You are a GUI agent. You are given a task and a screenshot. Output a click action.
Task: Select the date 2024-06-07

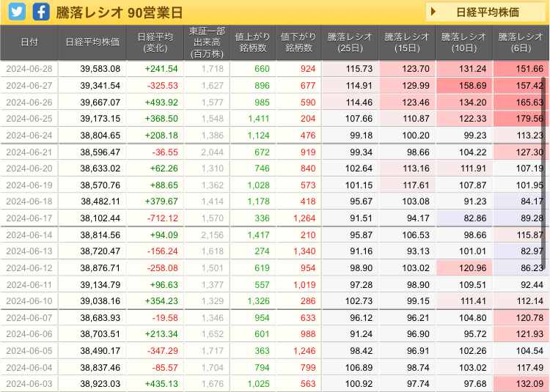pyautogui.click(x=29, y=317)
